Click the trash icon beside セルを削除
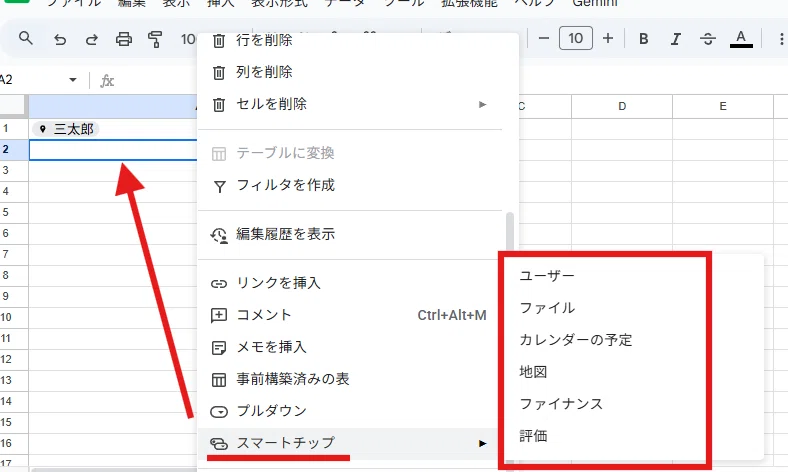 [x=219, y=105]
